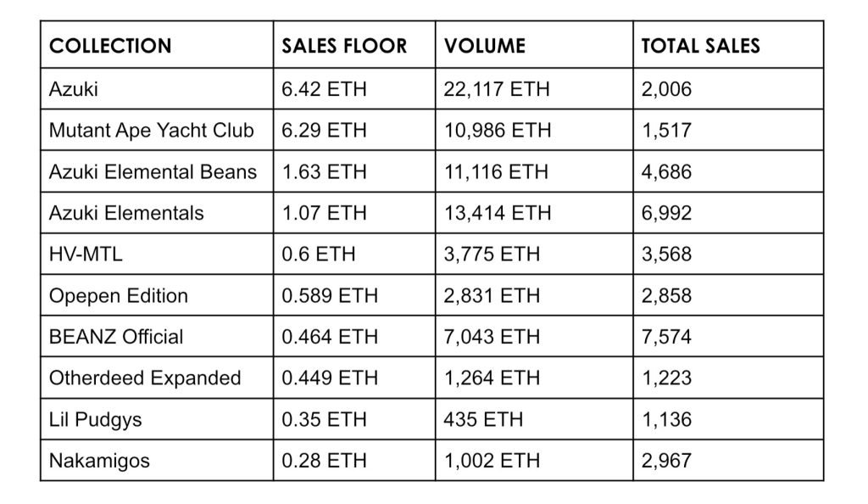Click the VOLUME column header

click(x=485, y=46)
